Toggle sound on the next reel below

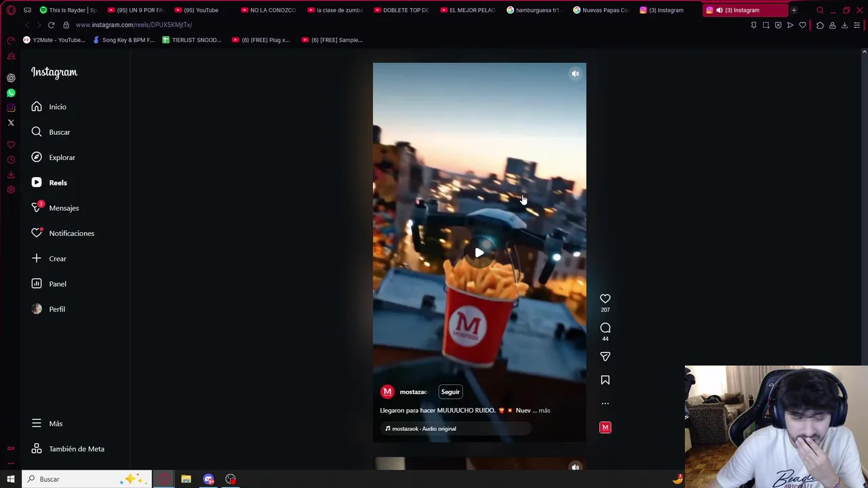click(x=575, y=467)
